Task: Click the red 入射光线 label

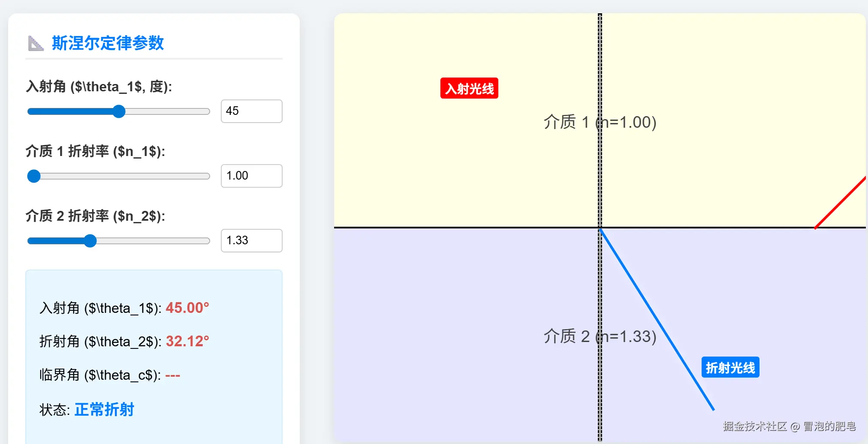Action: 469,89
